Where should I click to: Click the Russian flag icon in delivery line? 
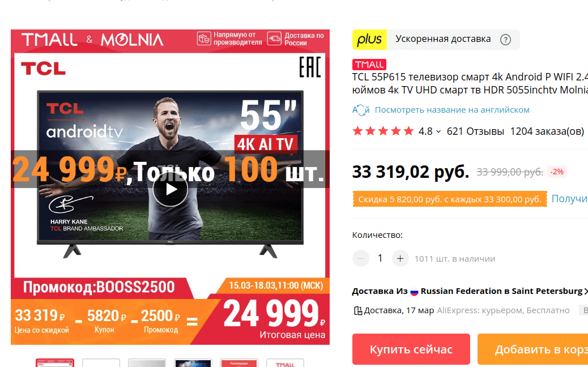click(414, 291)
